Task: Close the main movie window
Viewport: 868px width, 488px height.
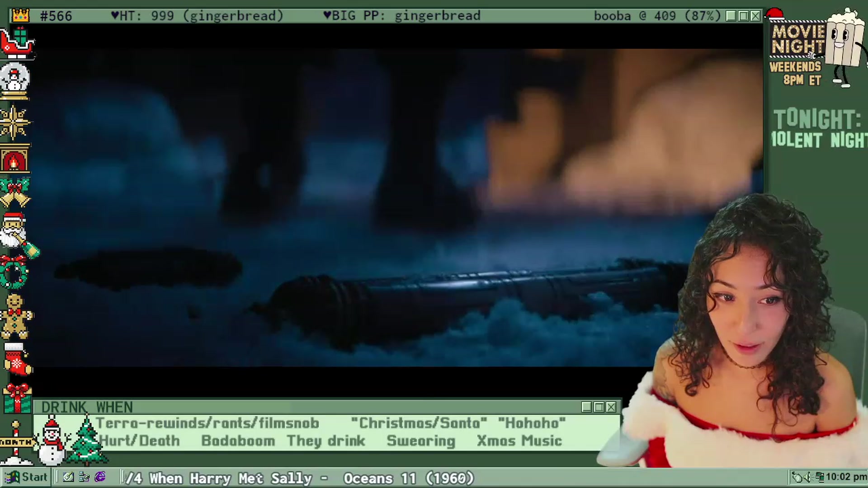Action: coord(755,16)
